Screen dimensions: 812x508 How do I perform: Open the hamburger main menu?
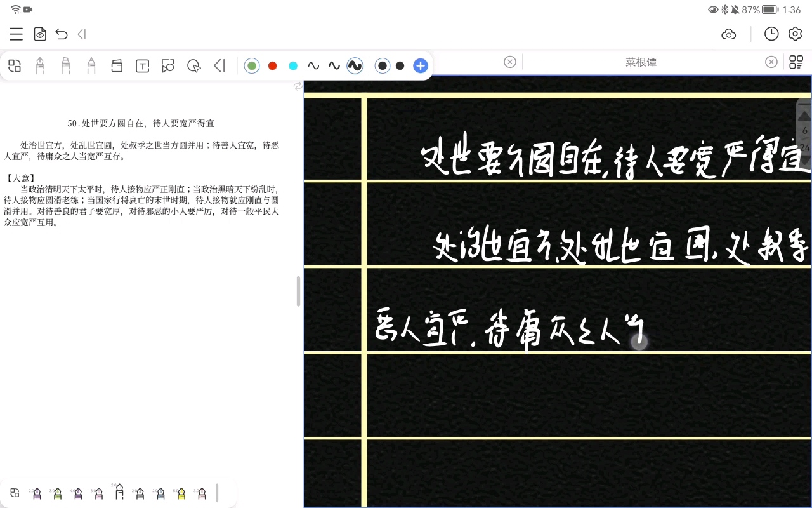point(16,34)
